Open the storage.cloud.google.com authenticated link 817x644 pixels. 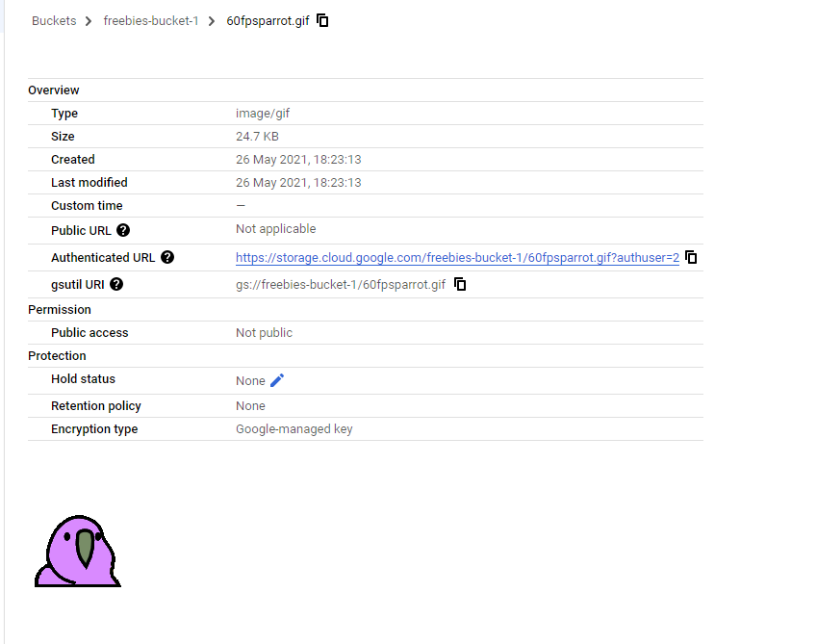[x=457, y=258]
